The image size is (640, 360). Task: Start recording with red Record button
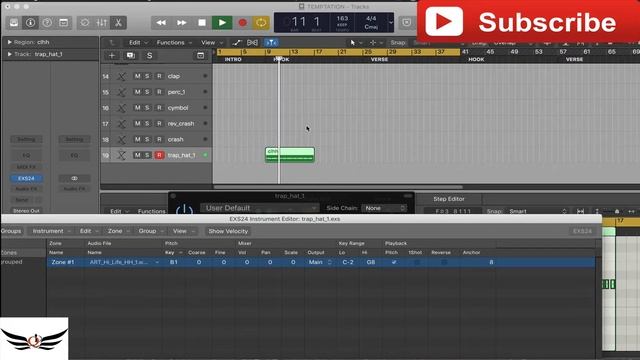point(242,23)
